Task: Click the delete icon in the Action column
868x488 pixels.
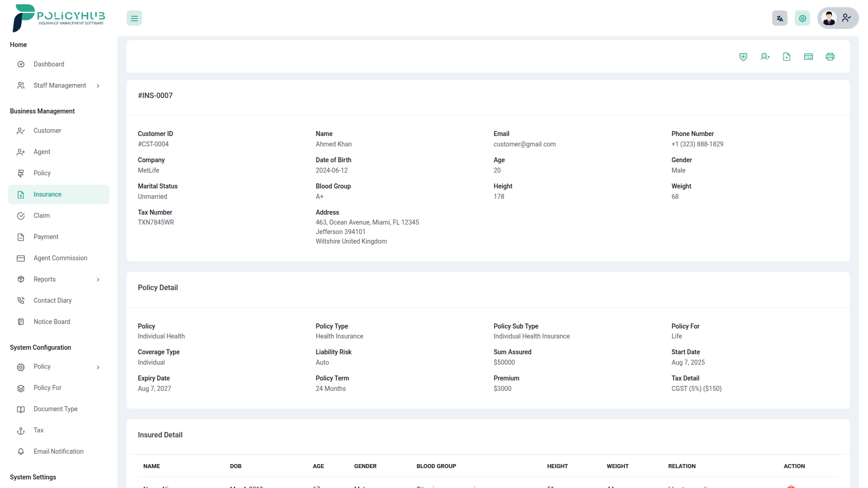Action: (792, 487)
